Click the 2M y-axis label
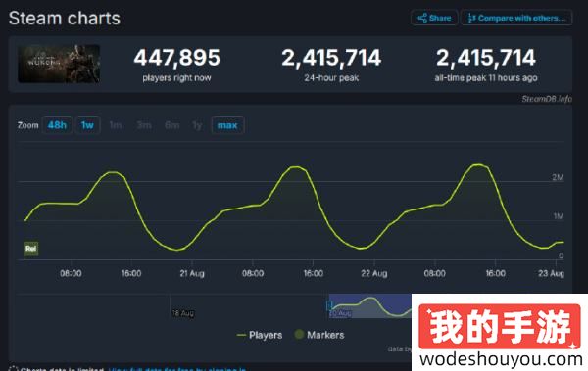The height and width of the screenshot is (371, 588). 558,177
